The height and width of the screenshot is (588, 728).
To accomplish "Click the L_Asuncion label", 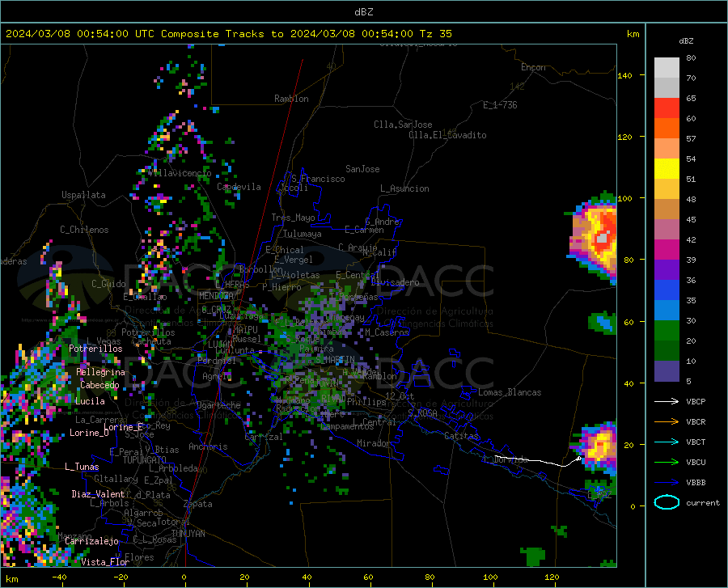I will tap(404, 188).
